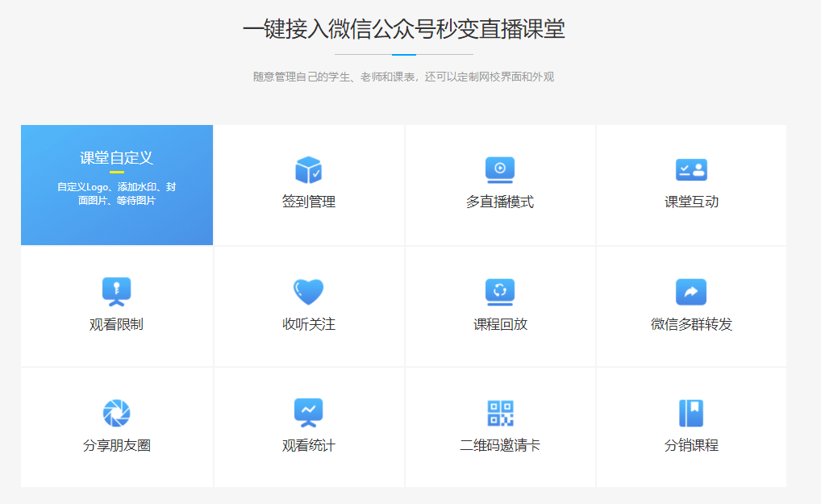Select the 课程回放 refresh icon
Screen dimensions: 821x504
(500, 291)
